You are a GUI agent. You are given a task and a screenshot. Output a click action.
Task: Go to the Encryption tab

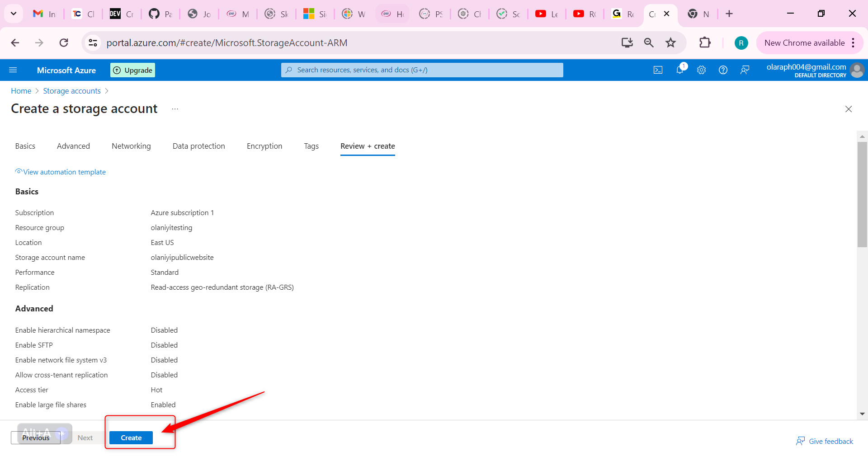264,146
